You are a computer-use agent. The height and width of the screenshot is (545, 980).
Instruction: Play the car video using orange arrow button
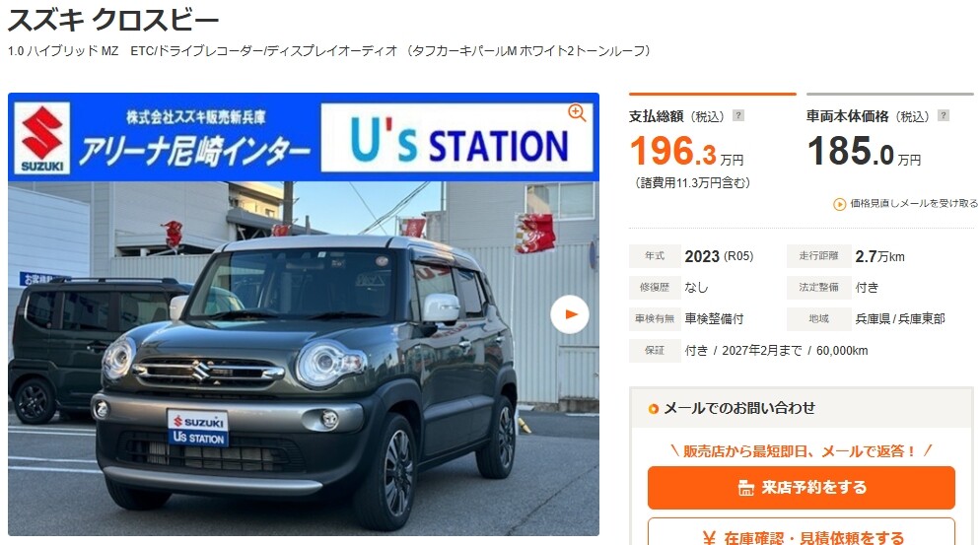(570, 314)
